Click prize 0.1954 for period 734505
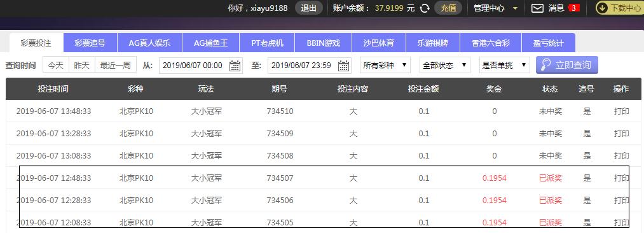This screenshot has width=644, height=233. coord(495,222)
